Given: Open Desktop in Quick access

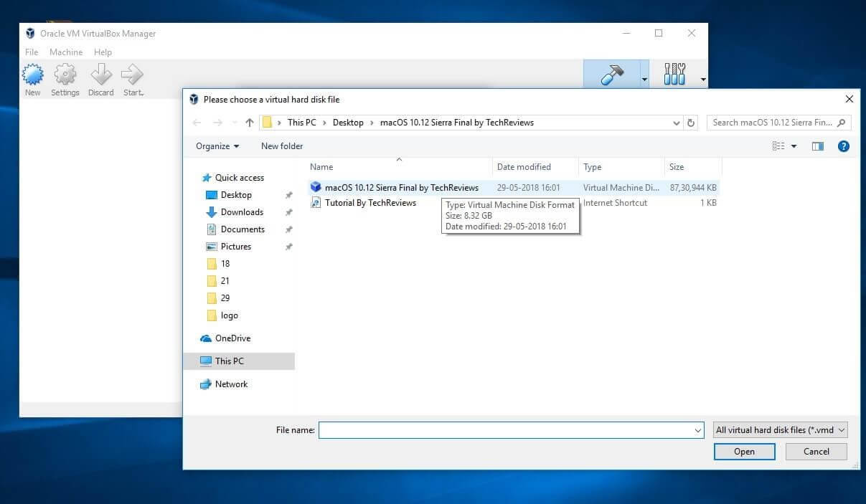Looking at the screenshot, I should (236, 195).
